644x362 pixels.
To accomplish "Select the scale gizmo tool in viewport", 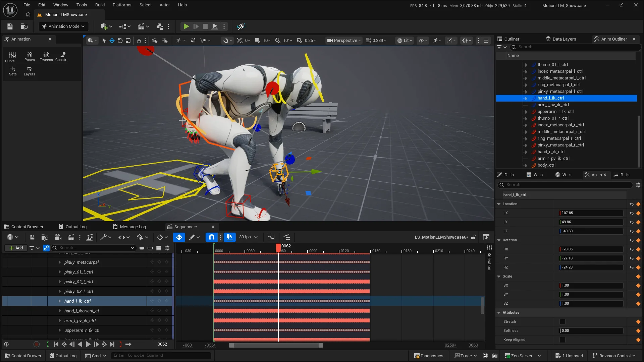I will (x=128, y=41).
